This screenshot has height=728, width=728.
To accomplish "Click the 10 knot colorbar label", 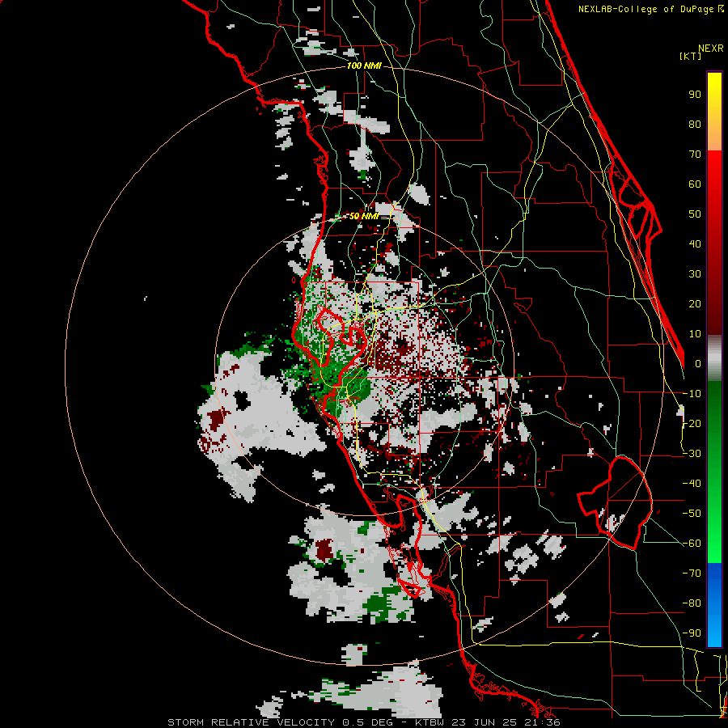I will 695,334.
